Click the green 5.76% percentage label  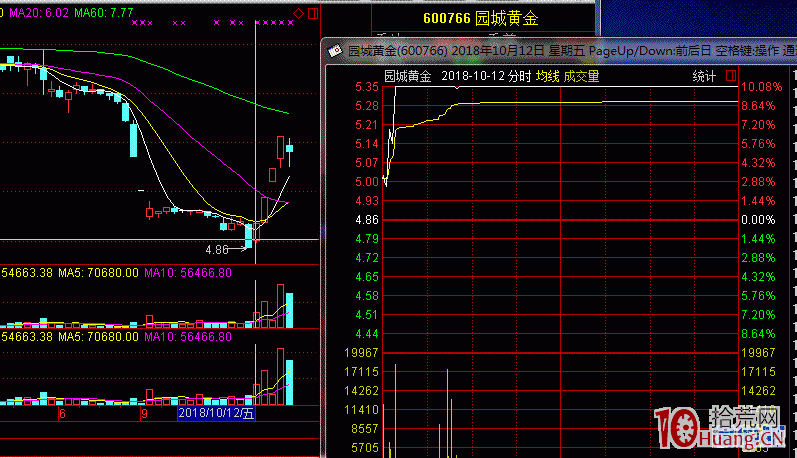point(758,295)
